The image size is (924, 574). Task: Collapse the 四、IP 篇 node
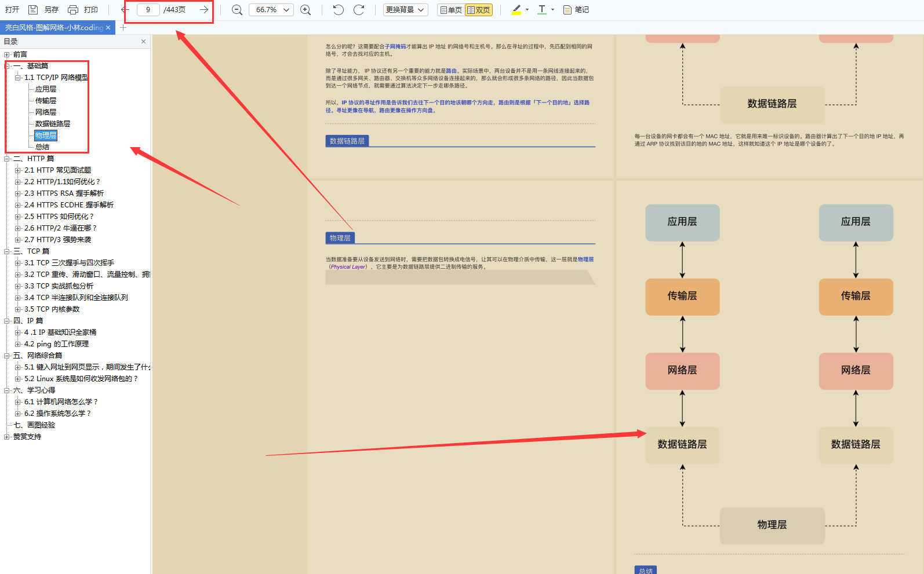click(7, 321)
